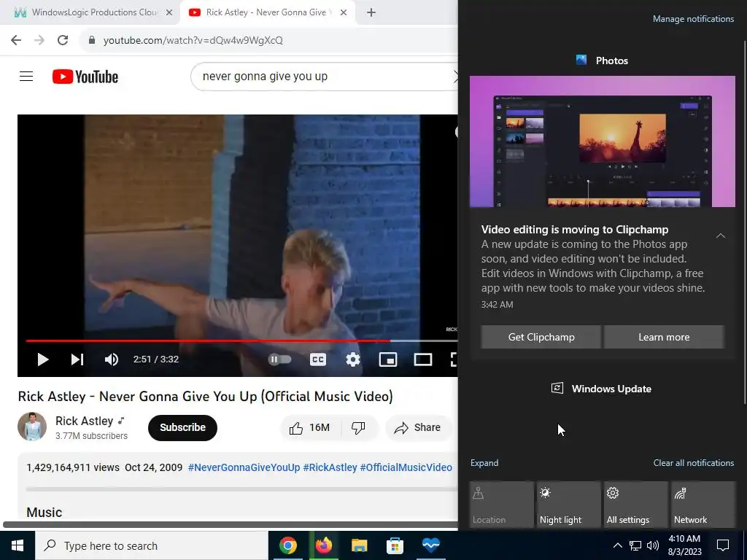This screenshot has height=560, width=747.
Task: Share the Rick Astley video
Action: pos(417,427)
